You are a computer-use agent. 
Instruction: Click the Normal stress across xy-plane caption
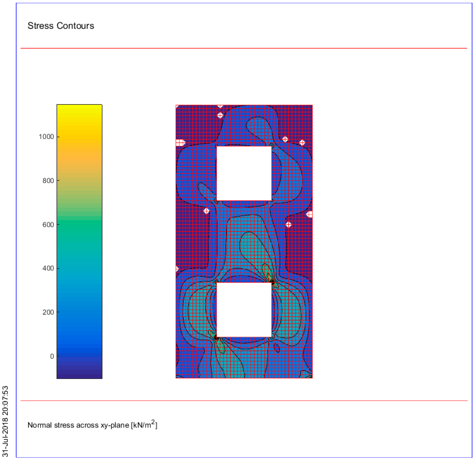click(x=92, y=425)
